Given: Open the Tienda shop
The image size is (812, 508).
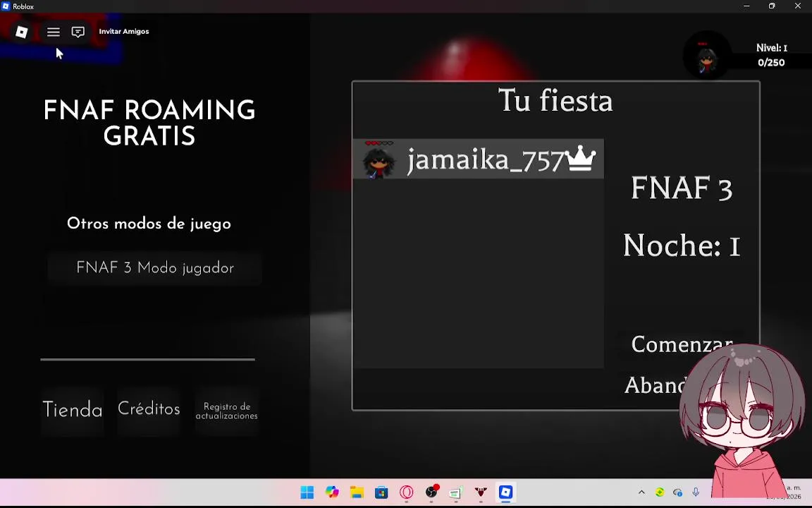Looking at the screenshot, I should coord(73,409).
